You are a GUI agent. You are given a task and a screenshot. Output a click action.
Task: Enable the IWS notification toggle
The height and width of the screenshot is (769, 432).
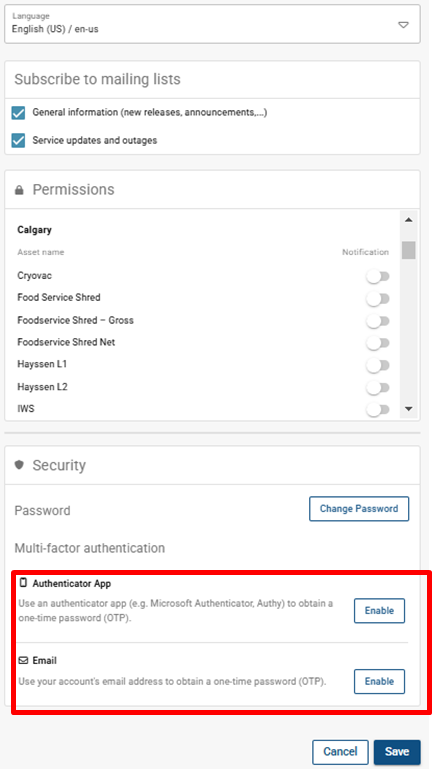378,410
